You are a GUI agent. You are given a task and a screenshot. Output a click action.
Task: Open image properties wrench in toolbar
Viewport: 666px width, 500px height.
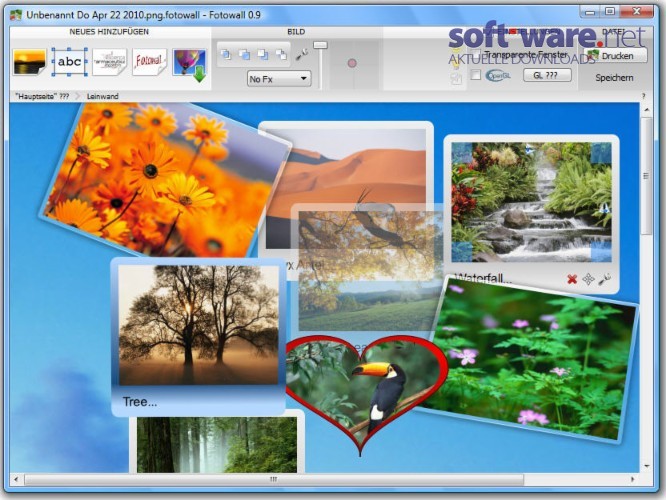pyautogui.click(x=302, y=54)
